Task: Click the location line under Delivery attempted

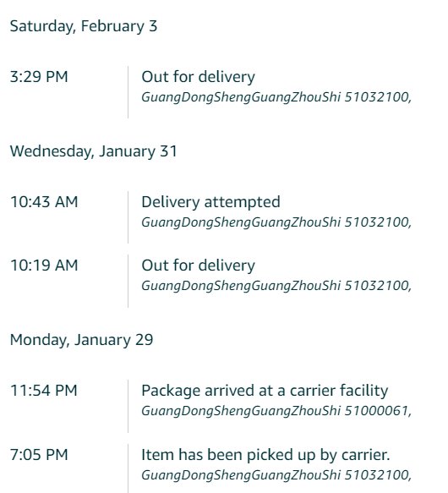Action: (276, 222)
